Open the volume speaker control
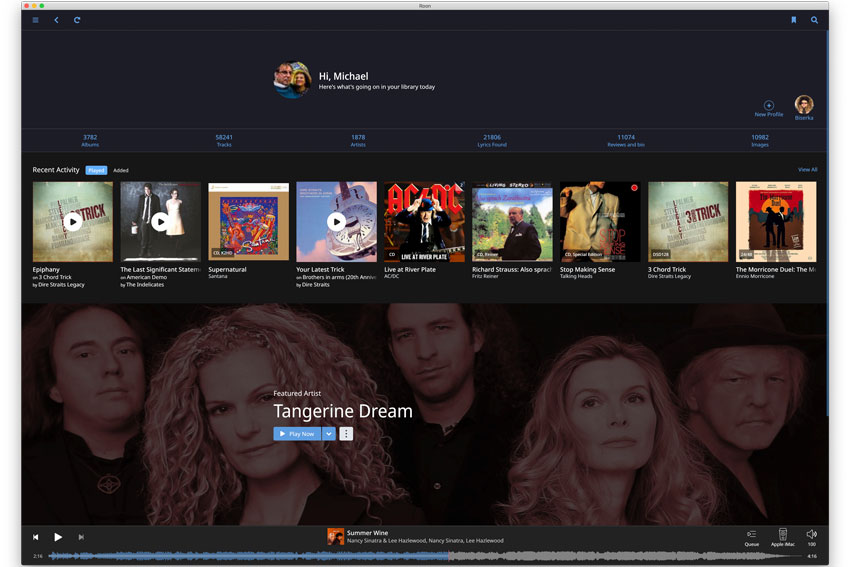Viewport: 850px width, 567px height. point(811,537)
